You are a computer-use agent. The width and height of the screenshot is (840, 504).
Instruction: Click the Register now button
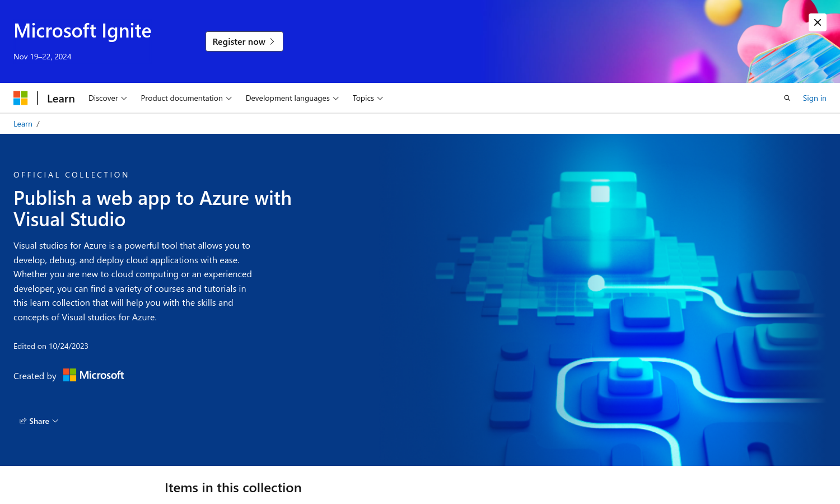click(x=244, y=41)
